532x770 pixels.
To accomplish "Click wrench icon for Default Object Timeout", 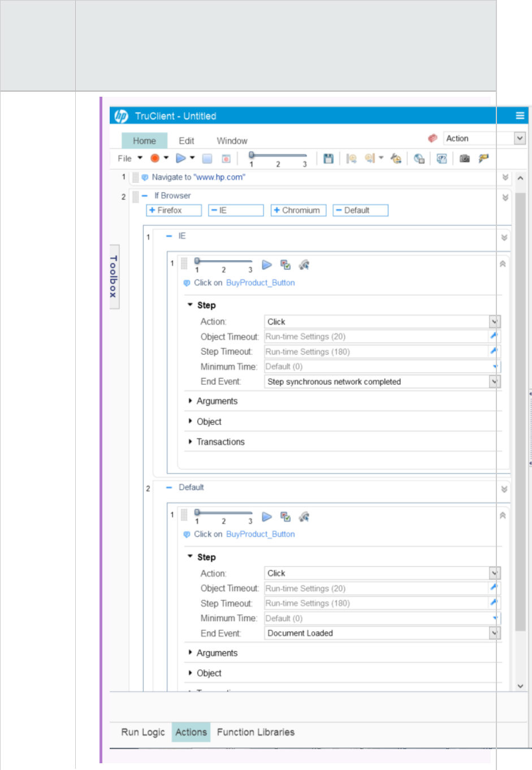I will tap(494, 588).
